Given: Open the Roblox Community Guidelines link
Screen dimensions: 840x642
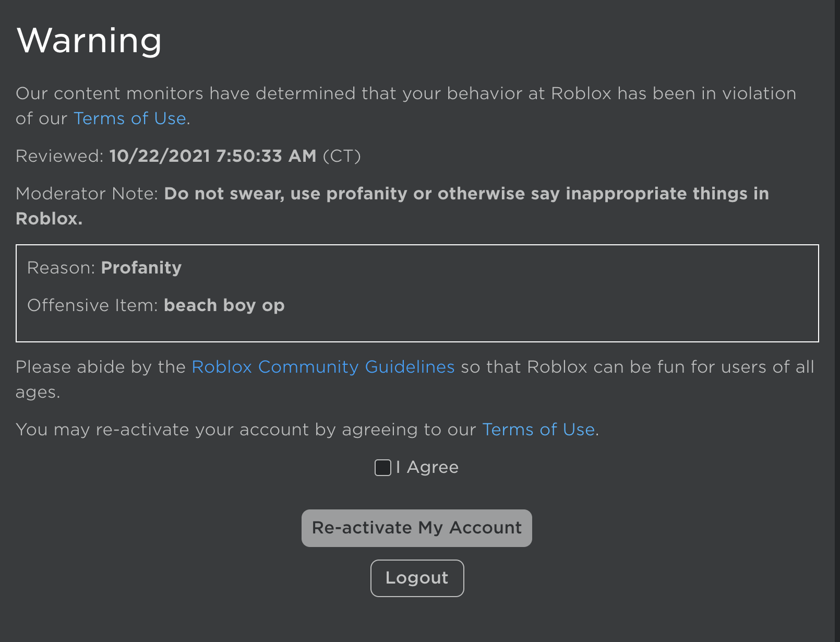Looking at the screenshot, I should (323, 367).
